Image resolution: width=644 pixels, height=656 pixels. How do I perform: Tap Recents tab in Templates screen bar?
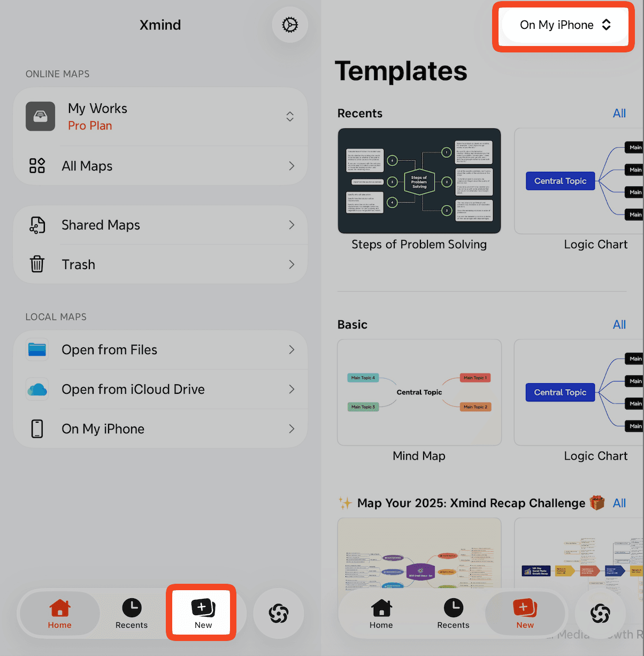pyautogui.click(x=454, y=613)
